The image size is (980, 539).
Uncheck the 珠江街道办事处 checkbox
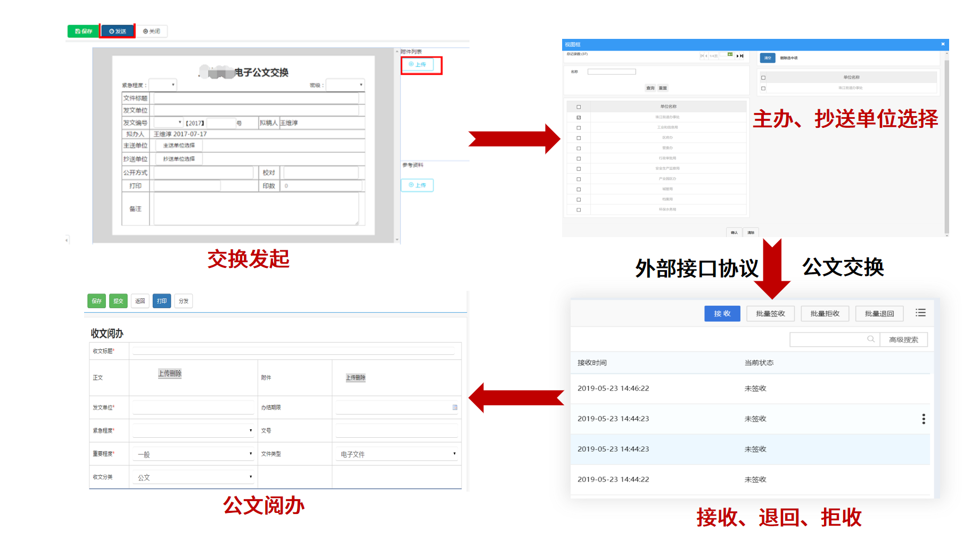[578, 117]
